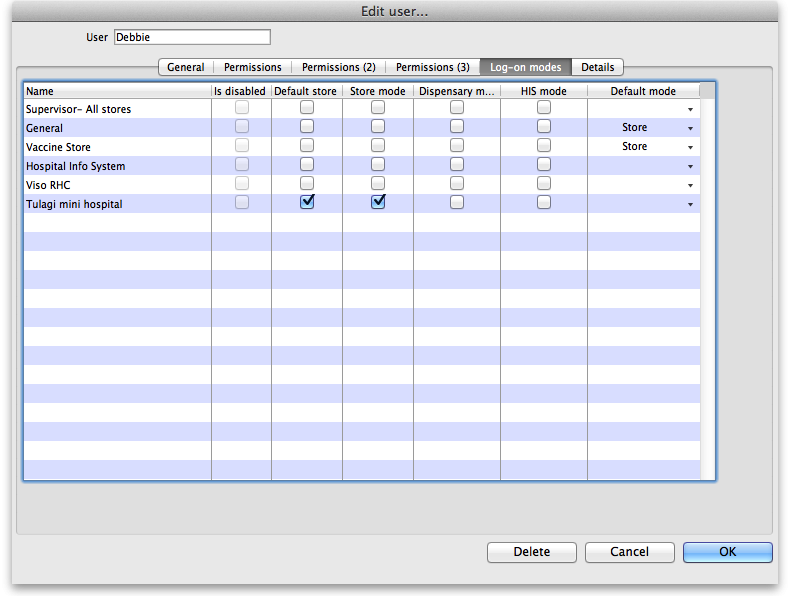Go to the Details tab
This screenshot has width=790, height=596.
598,67
